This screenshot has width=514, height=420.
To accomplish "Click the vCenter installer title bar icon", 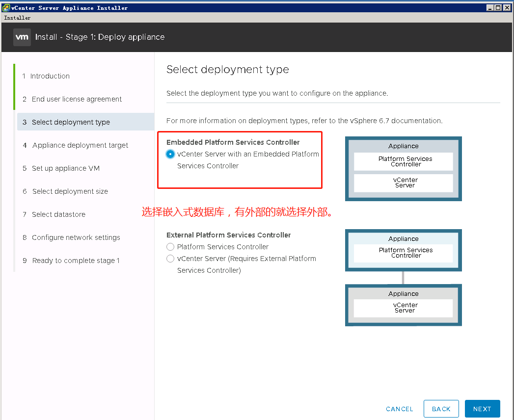I will pyautogui.click(x=6, y=7).
